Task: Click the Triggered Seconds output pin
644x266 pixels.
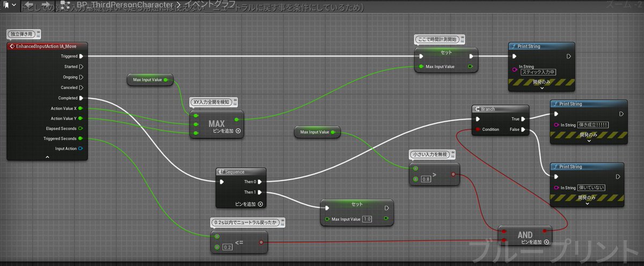Action: [81, 139]
